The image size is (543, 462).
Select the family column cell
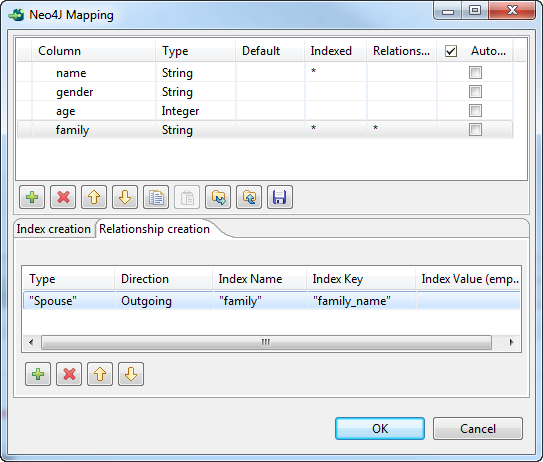point(94,130)
